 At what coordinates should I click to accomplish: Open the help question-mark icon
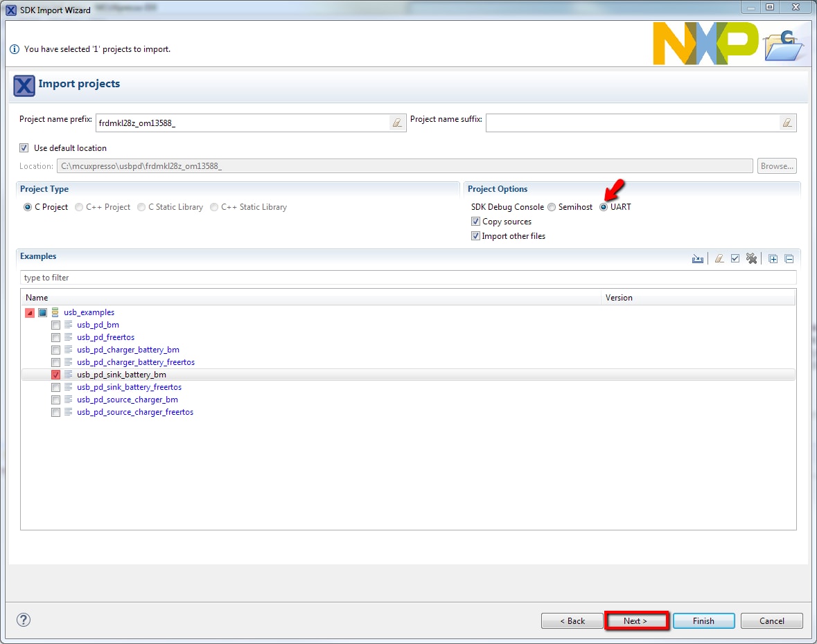pos(23,620)
